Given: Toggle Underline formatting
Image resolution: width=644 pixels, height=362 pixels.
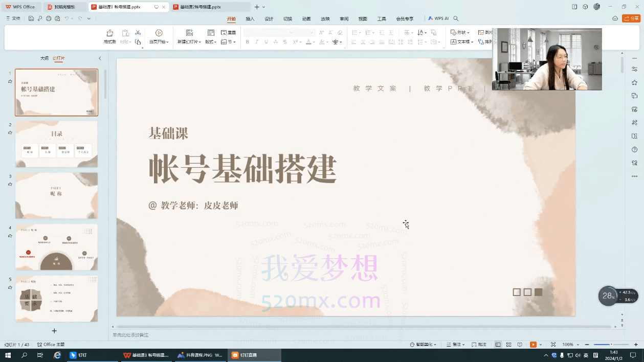Looking at the screenshot, I should click(266, 42).
